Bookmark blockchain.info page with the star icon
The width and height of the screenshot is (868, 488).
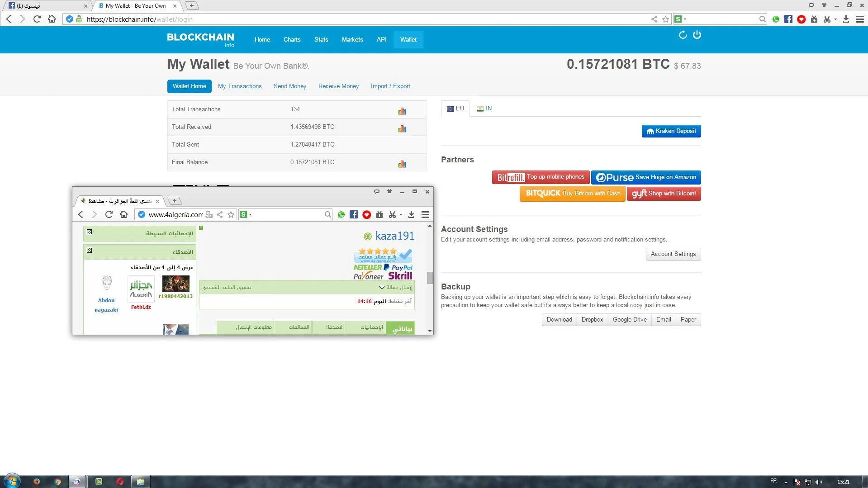[665, 19]
